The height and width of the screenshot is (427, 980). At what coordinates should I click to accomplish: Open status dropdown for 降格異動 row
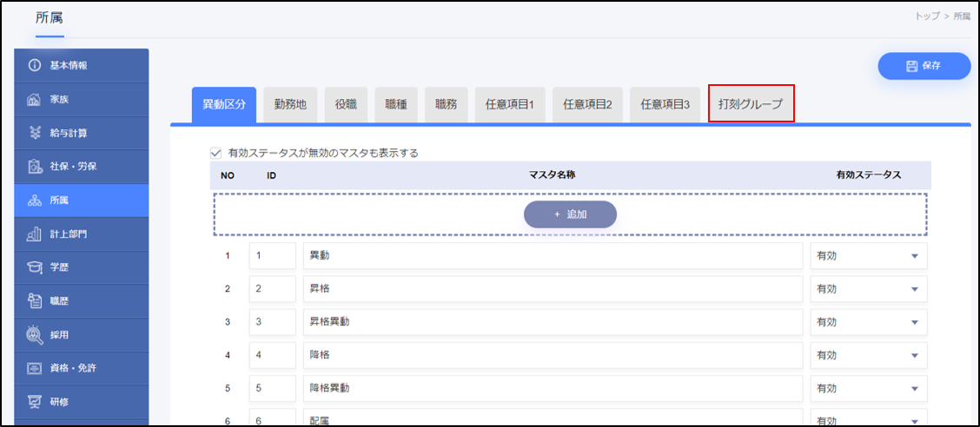point(869,388)
